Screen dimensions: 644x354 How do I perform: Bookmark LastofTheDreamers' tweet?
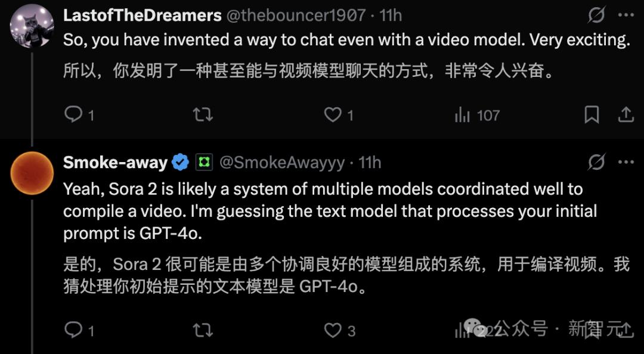pyautogui.click(x=592, y=116)
